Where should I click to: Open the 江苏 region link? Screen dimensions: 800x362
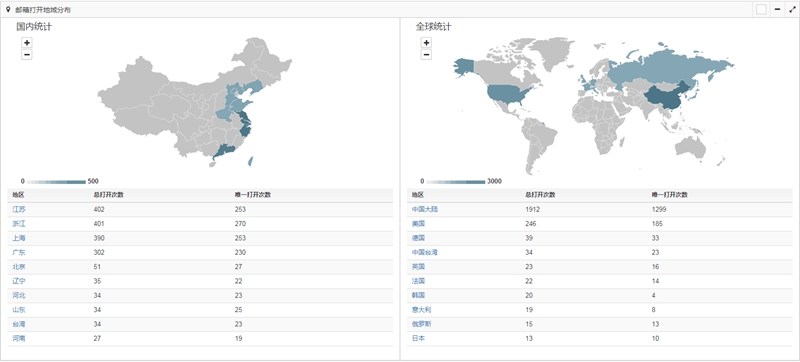point(19,210)
